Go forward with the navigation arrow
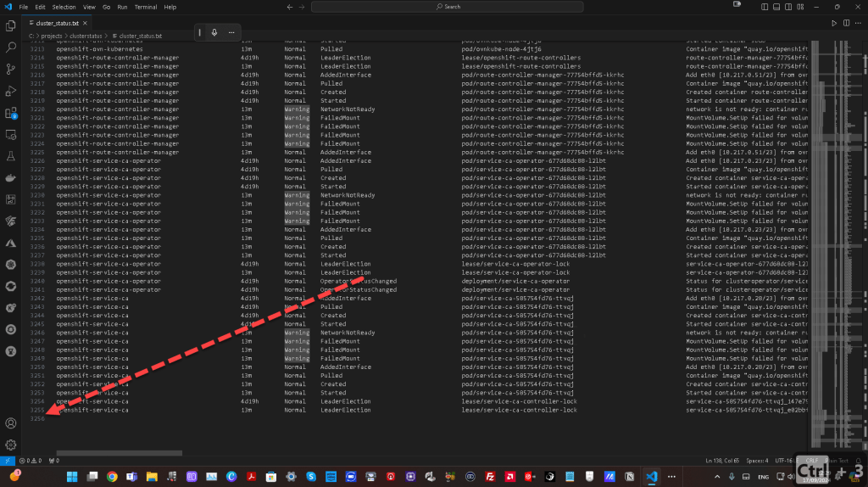The width and height of the screenshot is (868, 487). coord(302,7)
